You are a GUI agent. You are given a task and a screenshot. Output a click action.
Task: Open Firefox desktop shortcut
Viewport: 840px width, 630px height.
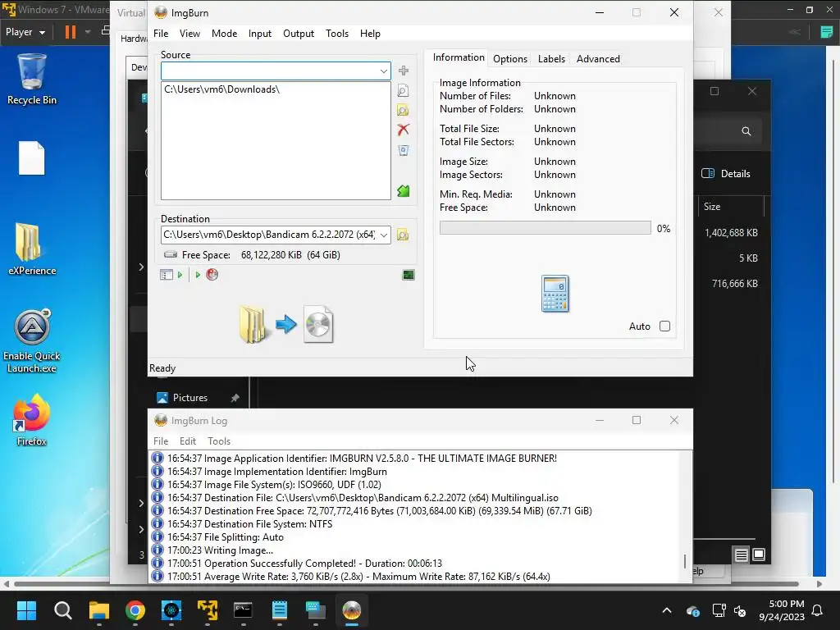32,421
